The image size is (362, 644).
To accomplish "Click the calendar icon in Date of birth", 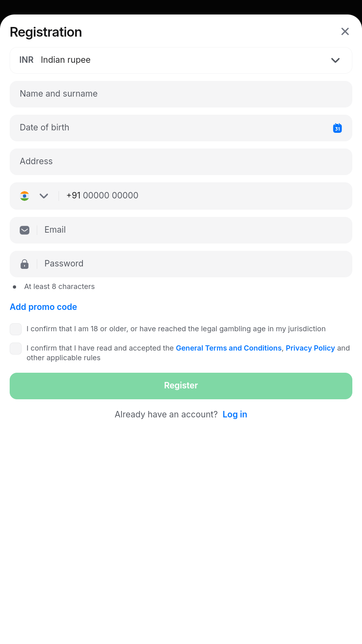I will [337, 128].
